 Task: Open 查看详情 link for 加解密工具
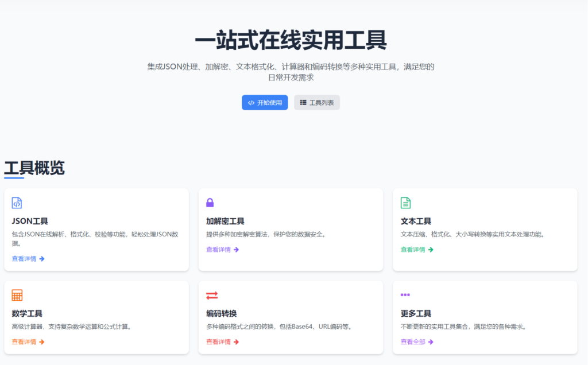218,250
